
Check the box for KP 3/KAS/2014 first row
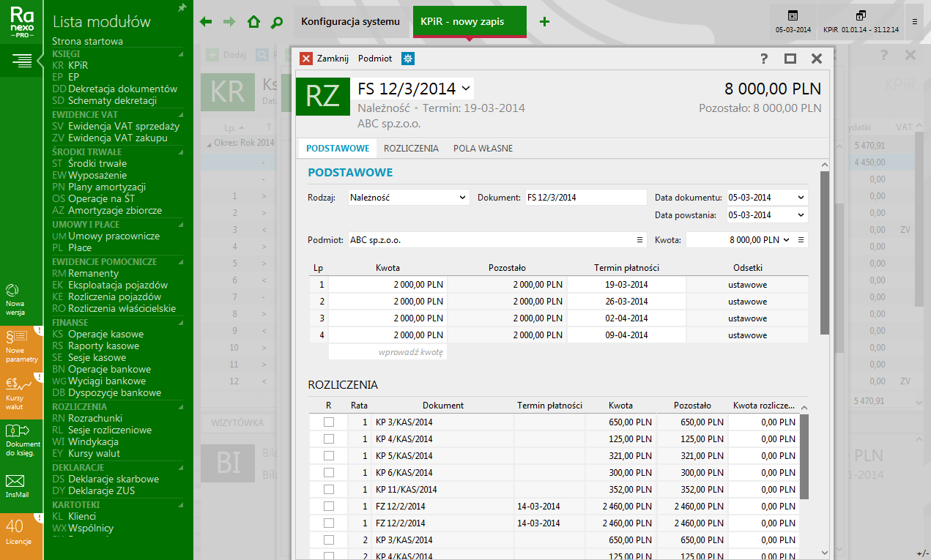(329, 422)
